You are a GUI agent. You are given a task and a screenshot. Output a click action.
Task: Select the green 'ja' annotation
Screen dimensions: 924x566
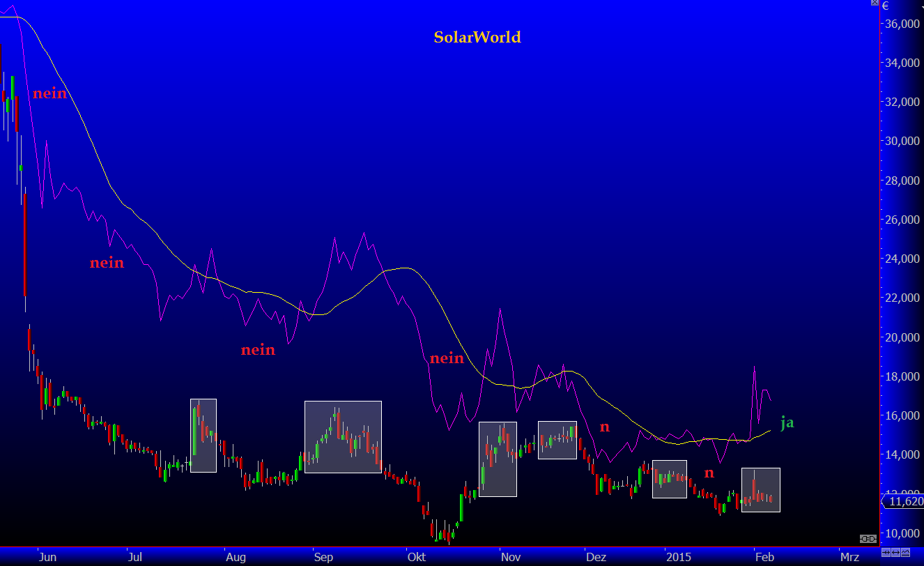tap(787, 423)
